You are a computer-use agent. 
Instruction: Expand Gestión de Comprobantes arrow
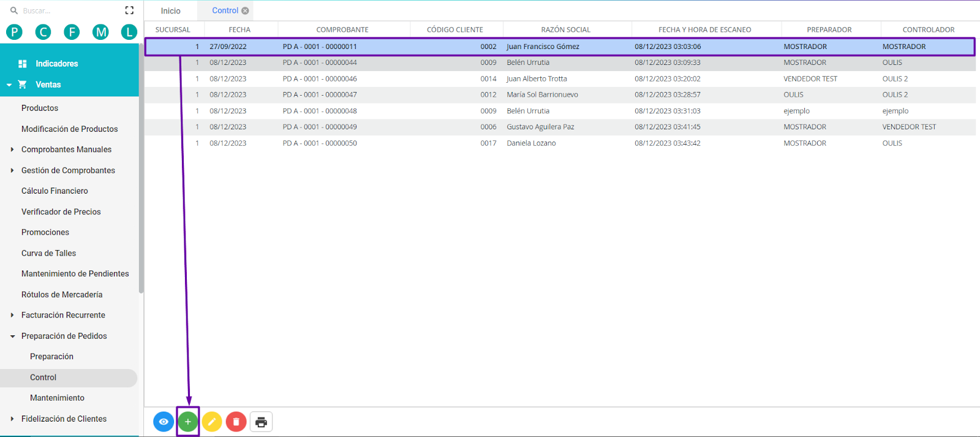[12, 170]
